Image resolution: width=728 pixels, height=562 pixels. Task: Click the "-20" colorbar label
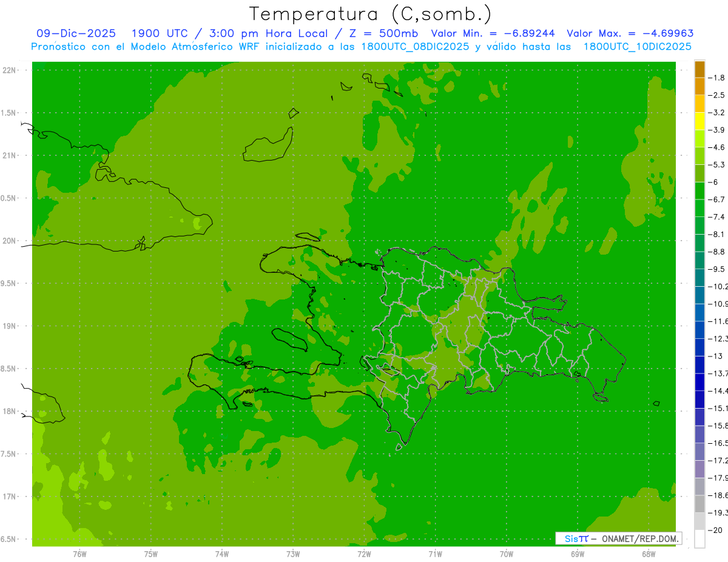715,530
